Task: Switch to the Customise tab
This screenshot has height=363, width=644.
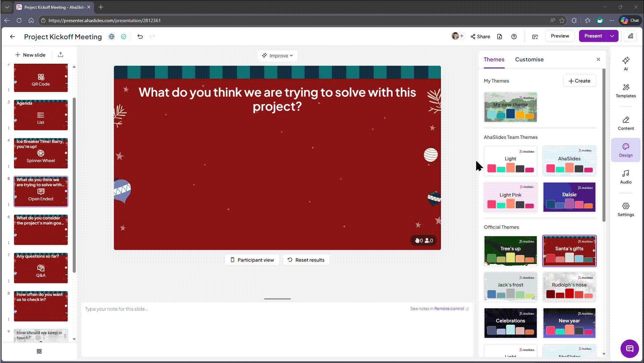Action: point(529,59)
